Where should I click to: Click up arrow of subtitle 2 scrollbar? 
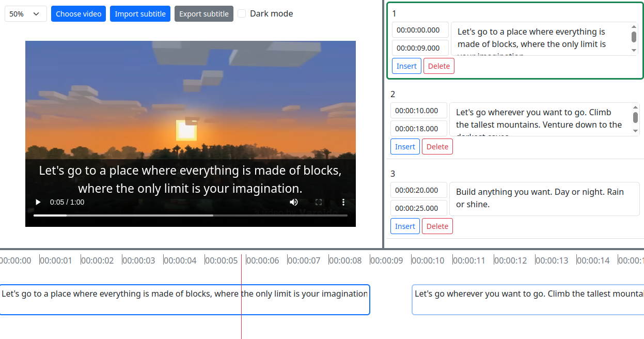[636, 107]
